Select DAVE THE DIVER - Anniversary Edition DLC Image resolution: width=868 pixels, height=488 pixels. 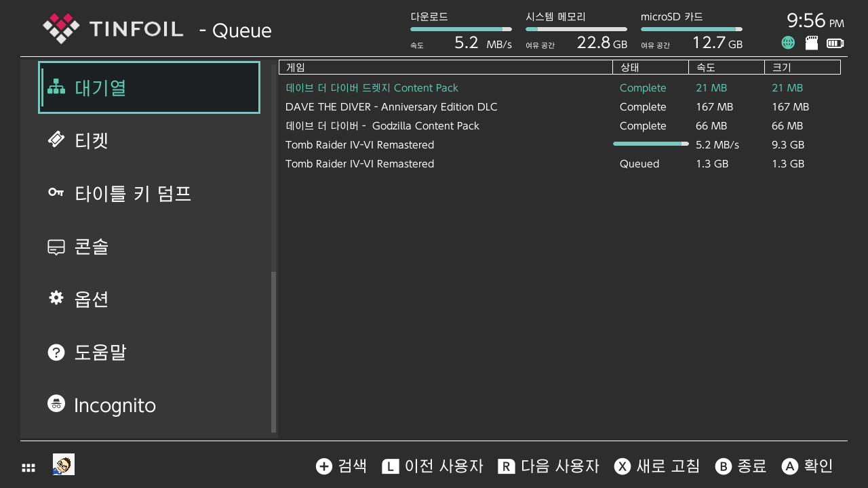559,107
